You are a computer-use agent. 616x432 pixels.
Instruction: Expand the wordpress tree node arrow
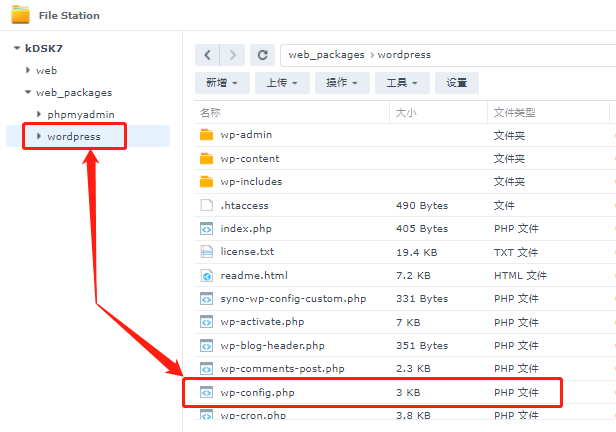pyautogui.click(x=39, y=136)
